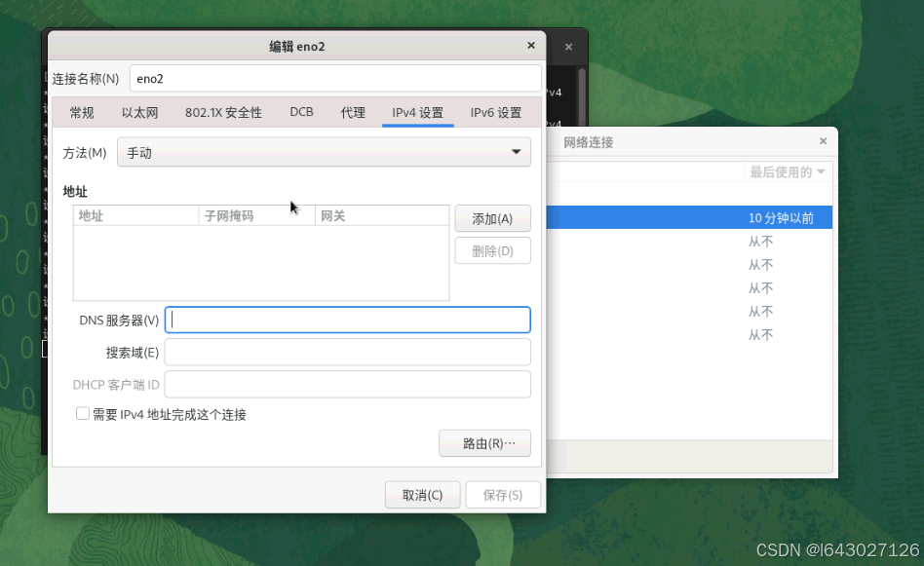
Task: Enable 需要 IPv4 地址完成这个连接 checkbox
Action: coord(83,413)
